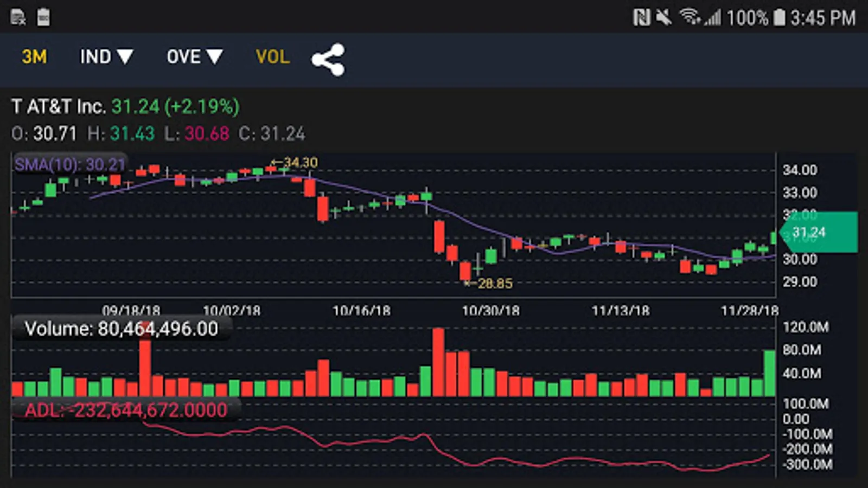Image resolution: width=868 pixels, height=488 pixels.
Task: Tap the green 31.24 current price tag
Action: 818,233
